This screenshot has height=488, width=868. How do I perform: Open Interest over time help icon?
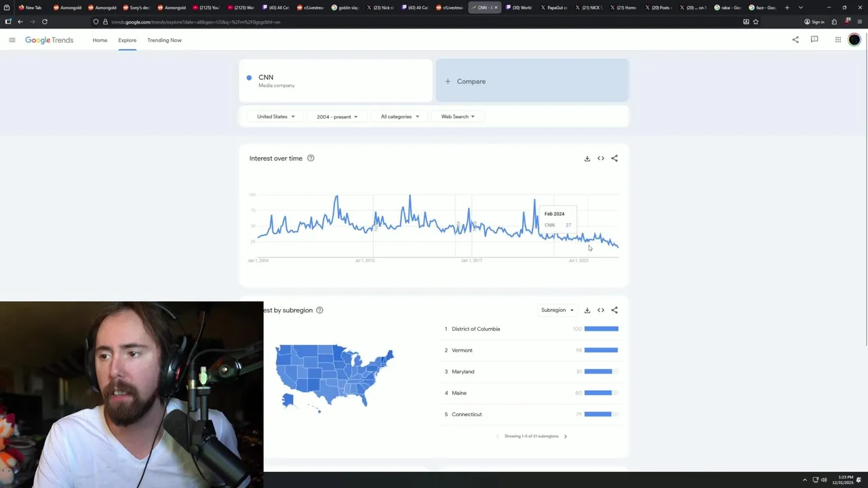(x=311, y=158)
